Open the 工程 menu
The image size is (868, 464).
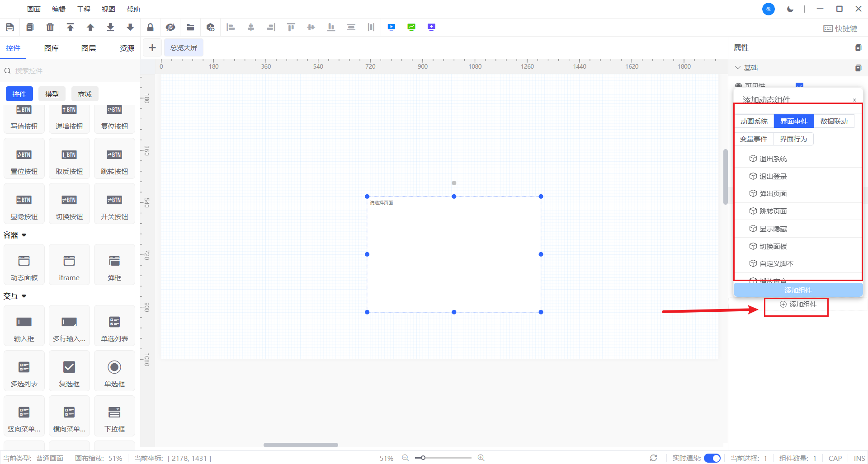coord(84,9)
